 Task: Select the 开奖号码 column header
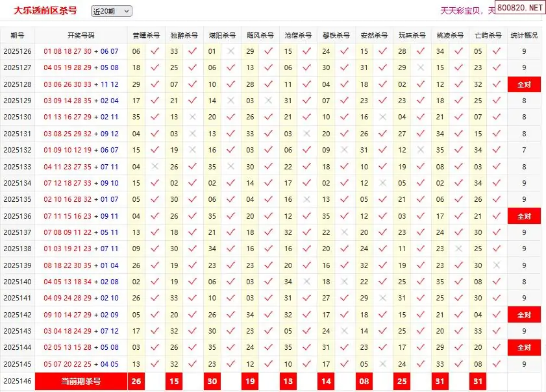[x=81, y=35]
